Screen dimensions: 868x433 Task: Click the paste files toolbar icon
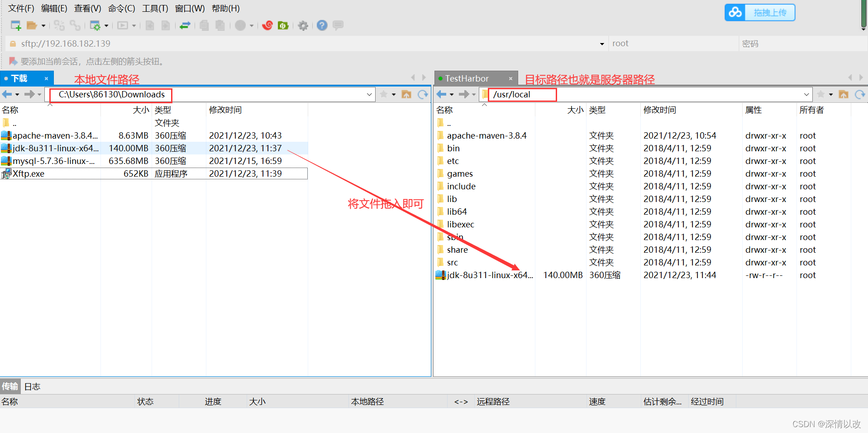pyautogui.click(x=220, y=25)
